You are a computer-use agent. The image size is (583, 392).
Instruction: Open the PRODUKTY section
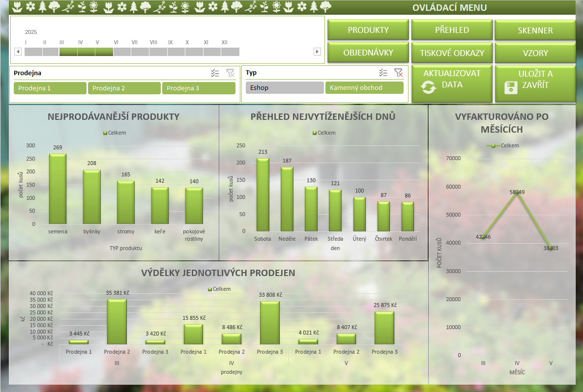(x=368, y=30)
